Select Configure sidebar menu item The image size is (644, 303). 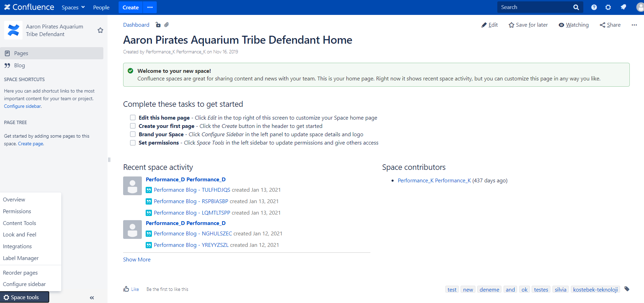tap(31, 284)
